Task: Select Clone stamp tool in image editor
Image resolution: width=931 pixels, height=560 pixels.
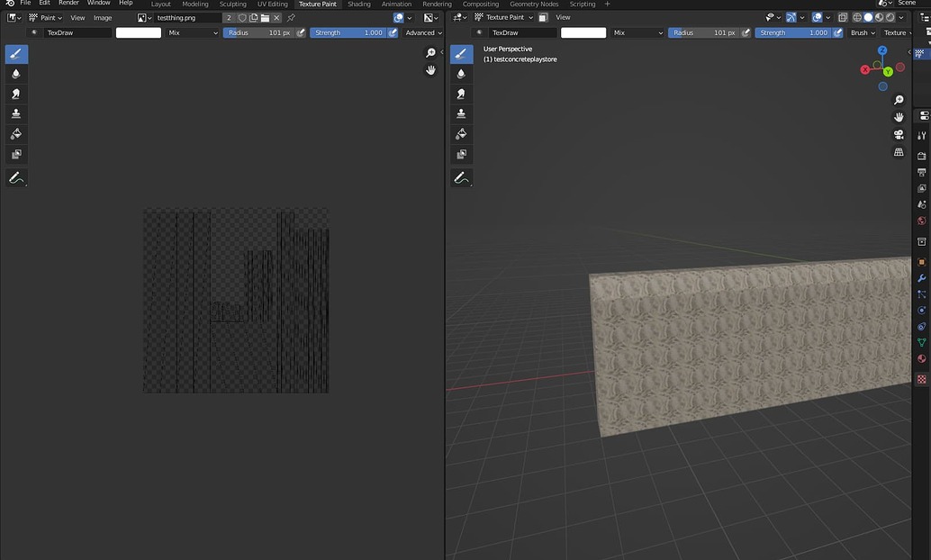Action: (x=16, y=113)
